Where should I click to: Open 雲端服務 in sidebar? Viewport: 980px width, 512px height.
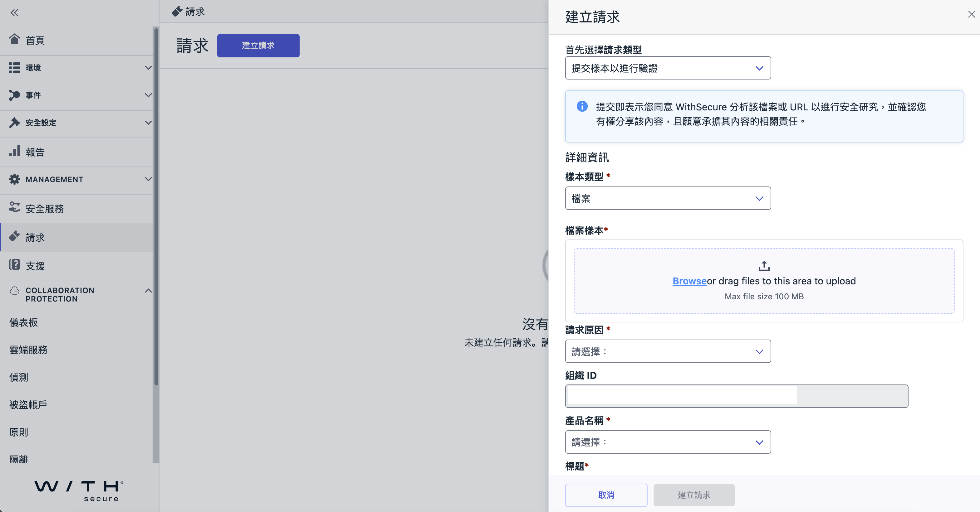point(28,350)
